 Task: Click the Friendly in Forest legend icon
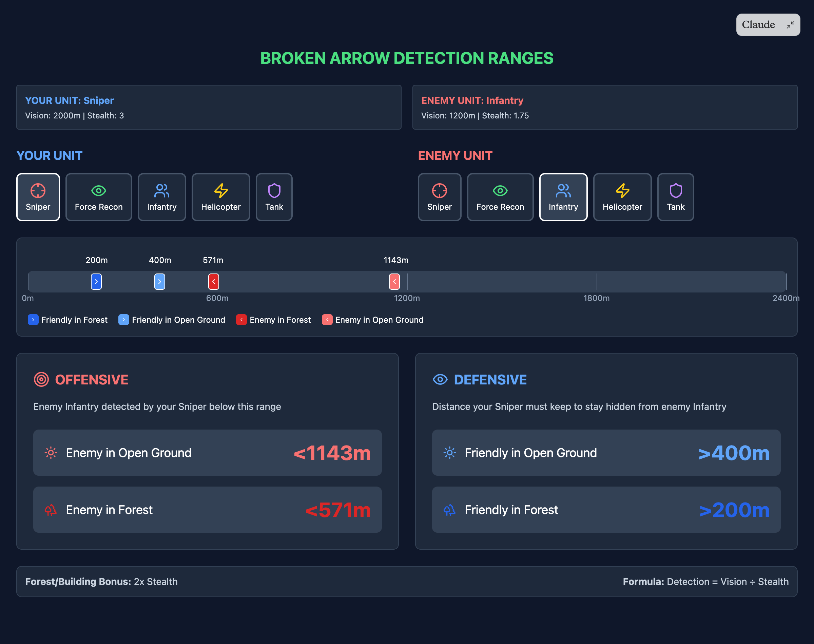point(33,320)
